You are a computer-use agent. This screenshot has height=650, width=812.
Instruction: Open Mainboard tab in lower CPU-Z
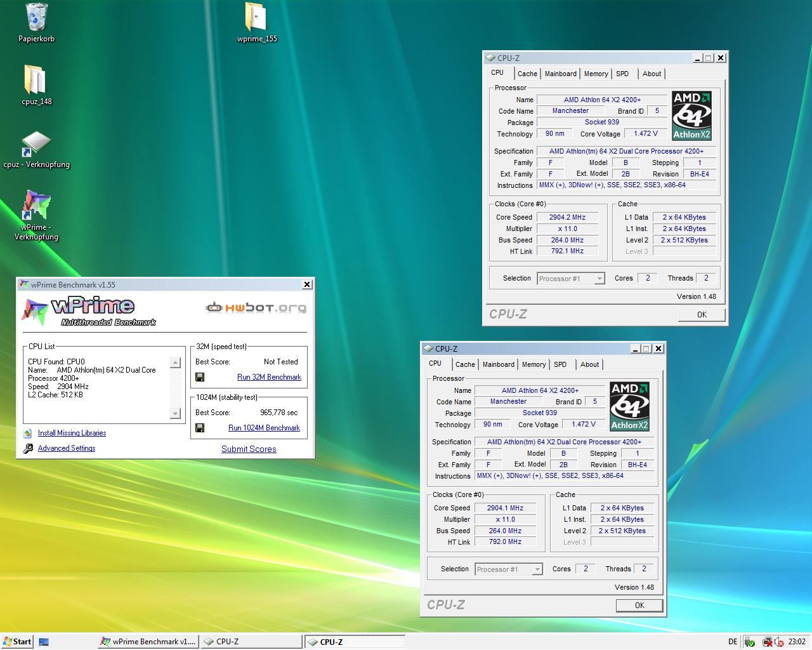[x=499, y=364]
